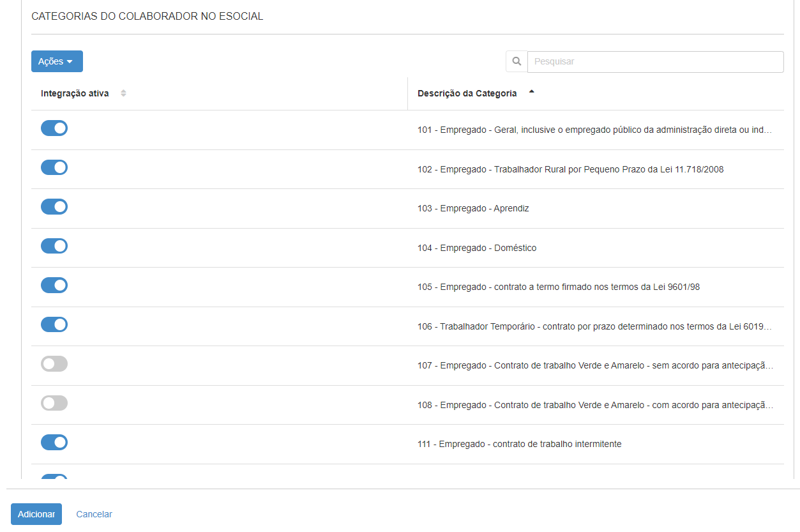Viewport: 800px width, 532px height.
Task: Toggle the switch for category 105
Action: coord(54,285)
